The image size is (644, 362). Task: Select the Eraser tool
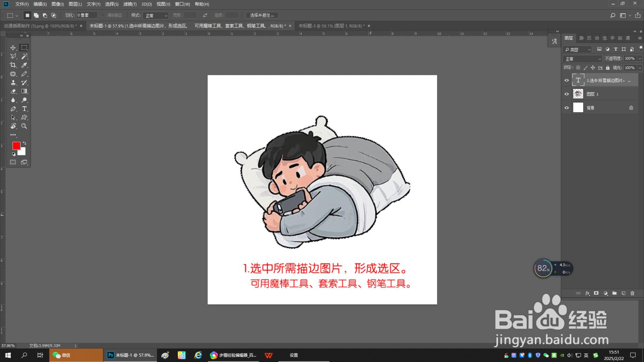point(13,91)
